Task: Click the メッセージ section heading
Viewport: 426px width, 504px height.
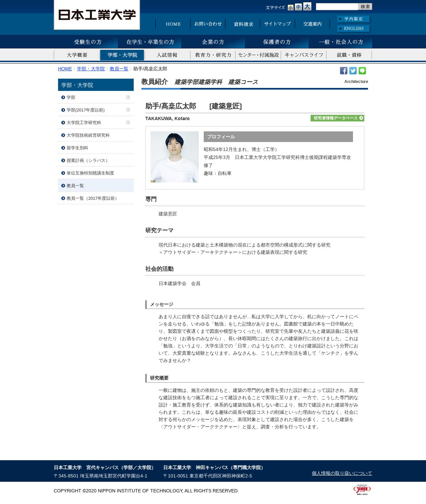Action: click(x=162, y=304)
